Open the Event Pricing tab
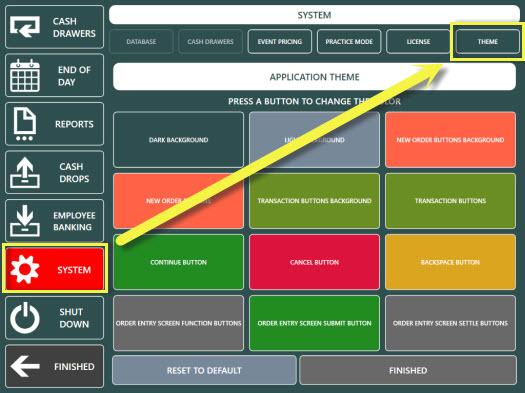Screen dimensions: 525x393 click(280, 42)
